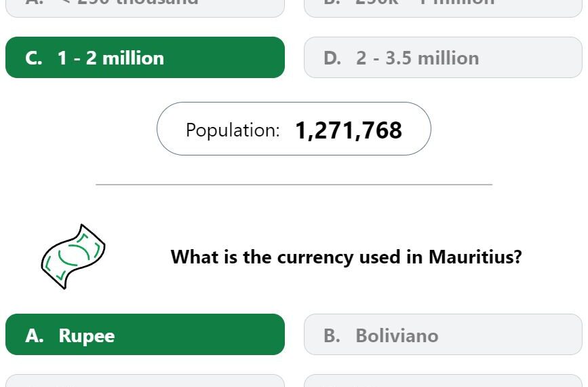588x387 pixels.
Task: Click the Mauritius currency question text
Action: [346, 257]
